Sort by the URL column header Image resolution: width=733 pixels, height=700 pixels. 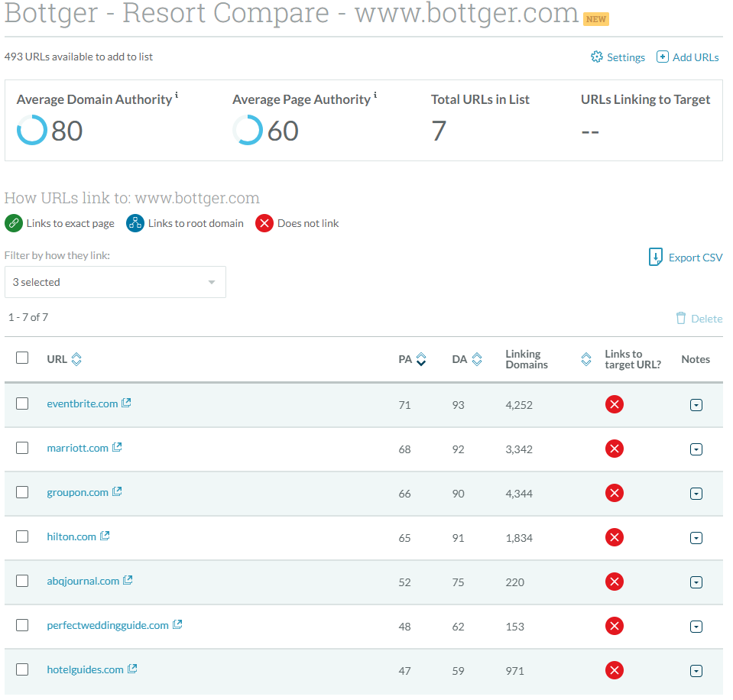(x=76, y=359)
